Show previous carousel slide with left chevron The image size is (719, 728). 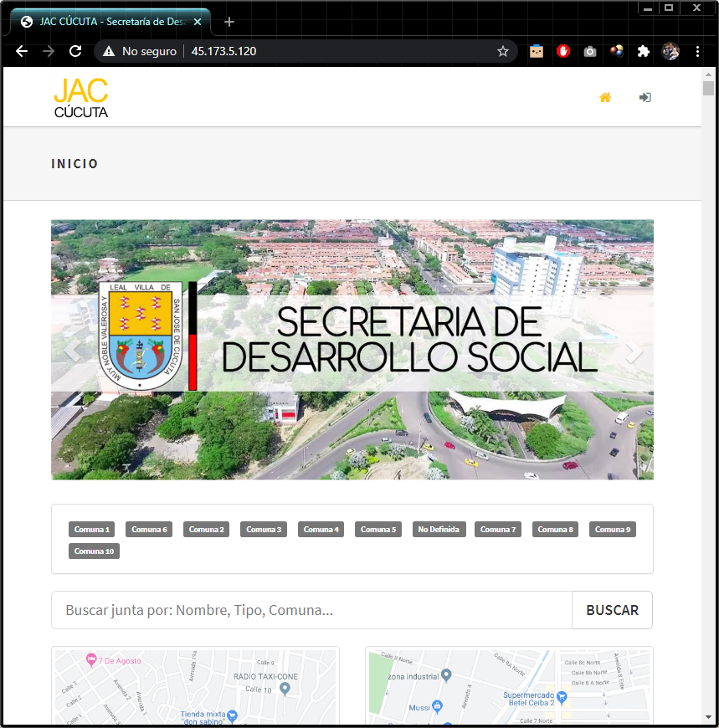coord(73,351)
